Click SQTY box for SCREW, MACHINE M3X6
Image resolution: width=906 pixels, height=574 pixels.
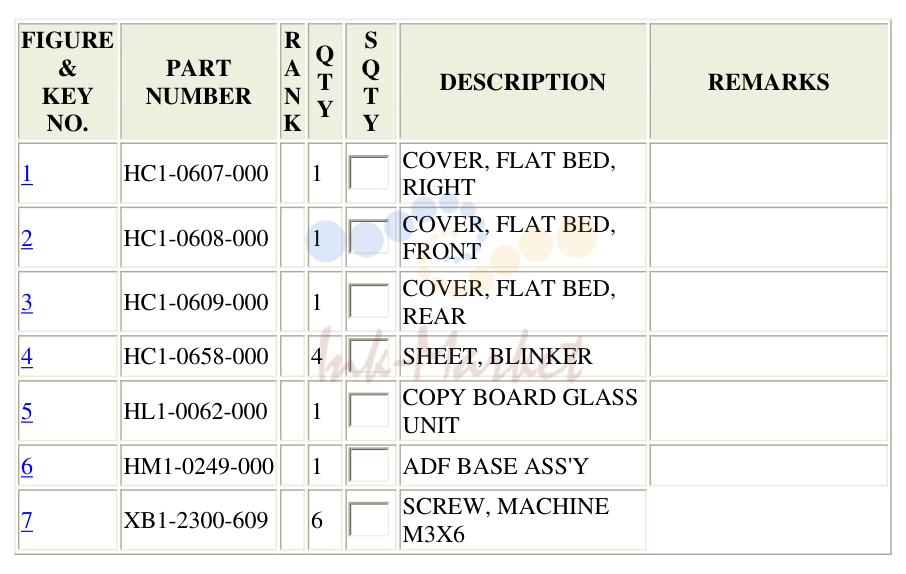point(369,520)
